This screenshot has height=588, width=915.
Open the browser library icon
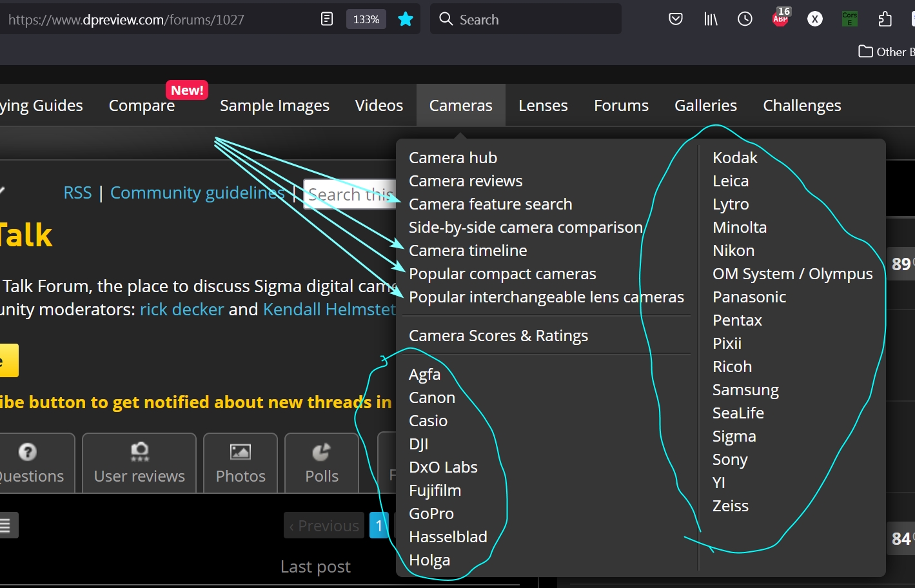[x=711, y=19]
